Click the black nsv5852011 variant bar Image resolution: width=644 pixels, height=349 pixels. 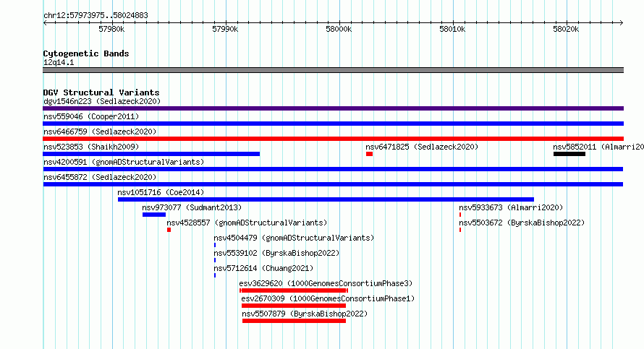(x=569, y=154)
